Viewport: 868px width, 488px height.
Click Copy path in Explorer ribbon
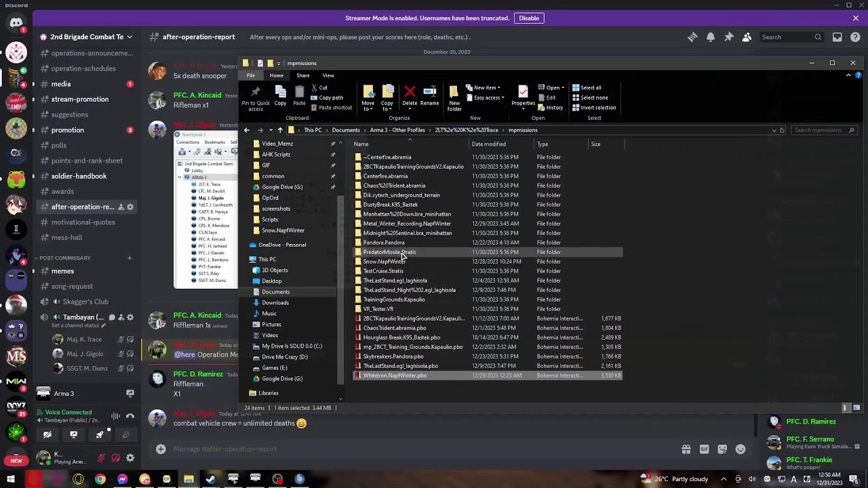[327, 98]
